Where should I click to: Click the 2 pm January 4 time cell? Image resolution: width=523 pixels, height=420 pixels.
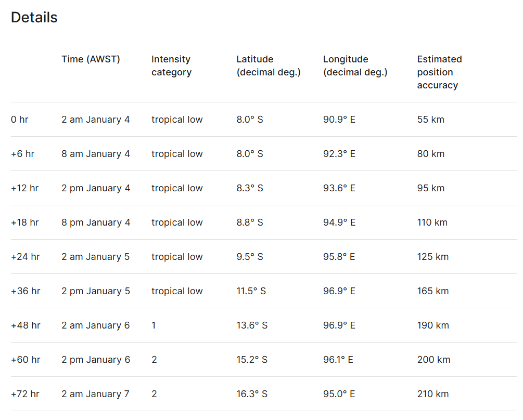96,188
